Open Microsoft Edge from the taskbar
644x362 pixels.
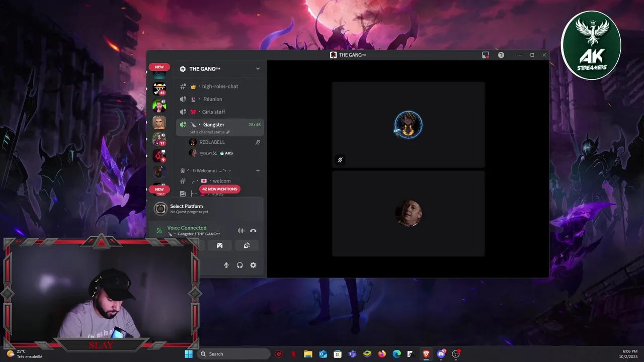[396, 354]
